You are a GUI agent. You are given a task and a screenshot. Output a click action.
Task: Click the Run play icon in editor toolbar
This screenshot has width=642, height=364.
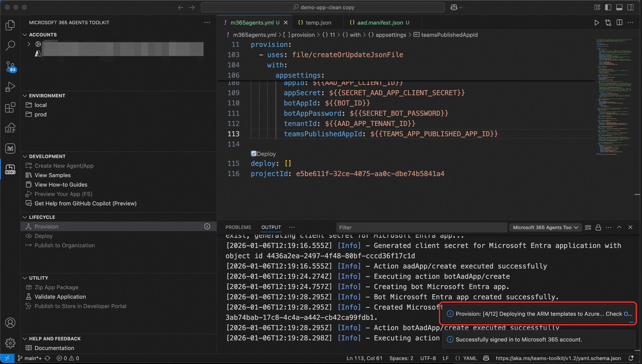[x=596, y=23]
